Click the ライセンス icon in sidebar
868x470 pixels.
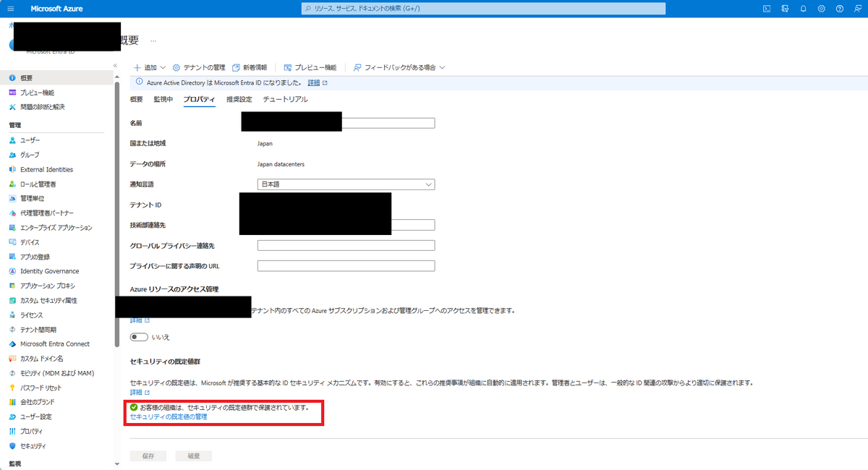[12, 315]
